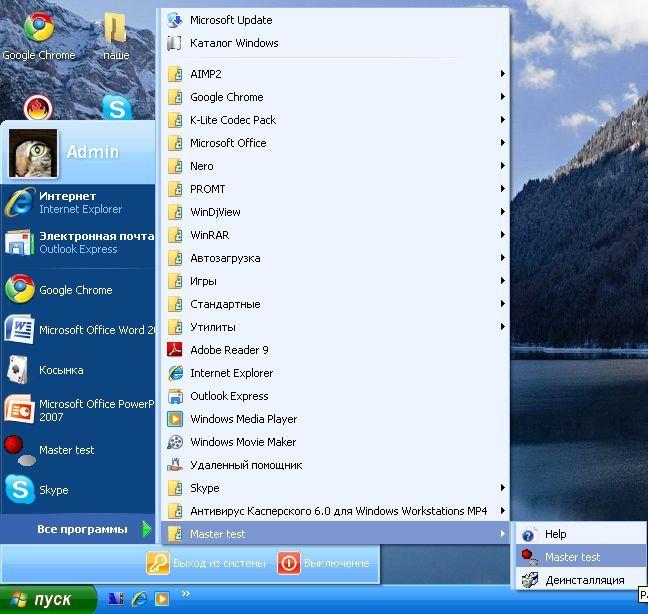Click the Admin owl user picture
The width and height of the screenshot is (648, 614).
[x=33, y=152]
